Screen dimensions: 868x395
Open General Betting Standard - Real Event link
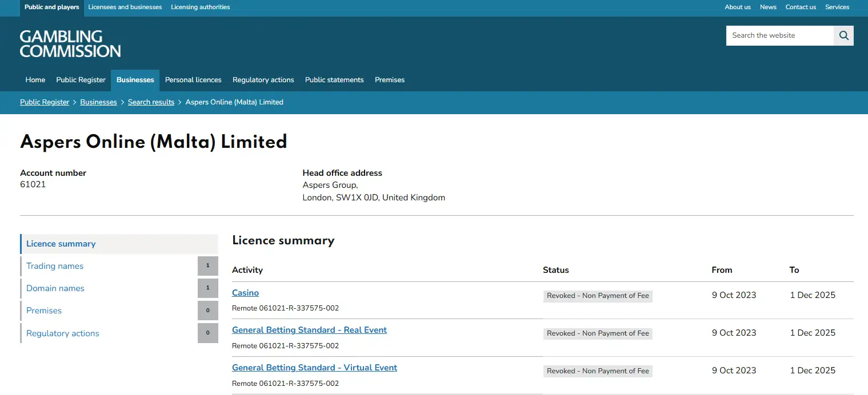309,330
